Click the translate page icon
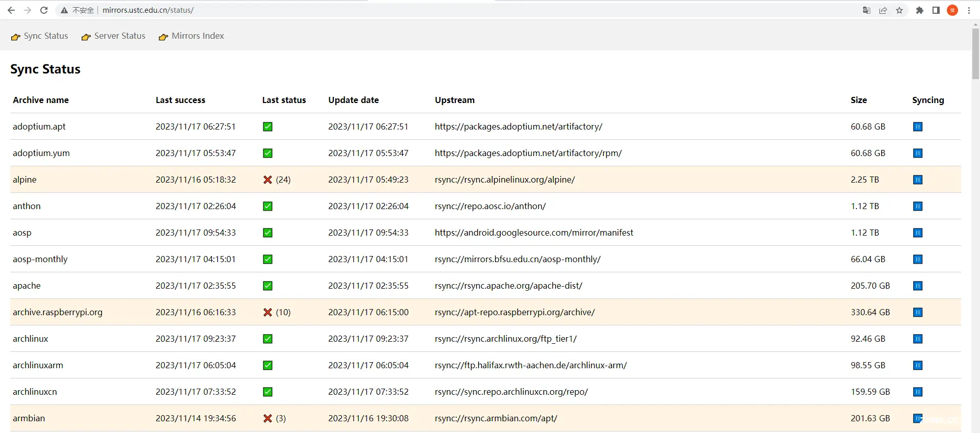 867,10
